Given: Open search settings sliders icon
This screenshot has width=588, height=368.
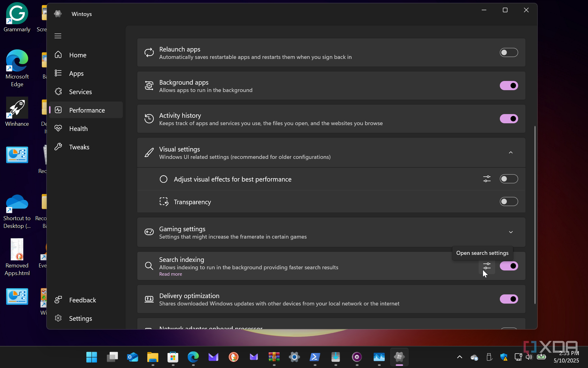Looking at the screenshot, I should coord(487,266).
